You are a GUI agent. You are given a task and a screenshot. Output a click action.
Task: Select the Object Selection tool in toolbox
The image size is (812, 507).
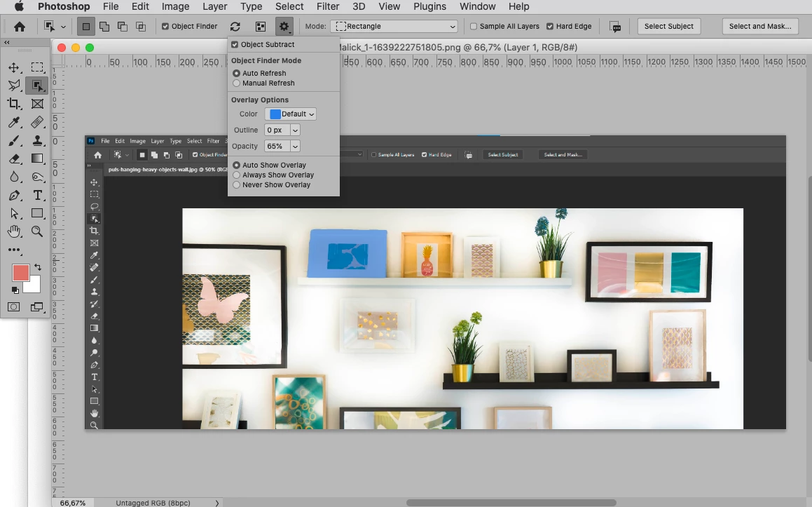pyautogui.click(x=36, y=86)
